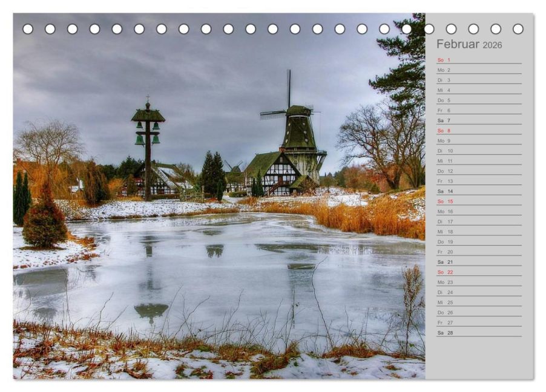Screen dimensions: 546x392
Task: Click the 'Fr 27' calendar row
Action: point(479,322)
